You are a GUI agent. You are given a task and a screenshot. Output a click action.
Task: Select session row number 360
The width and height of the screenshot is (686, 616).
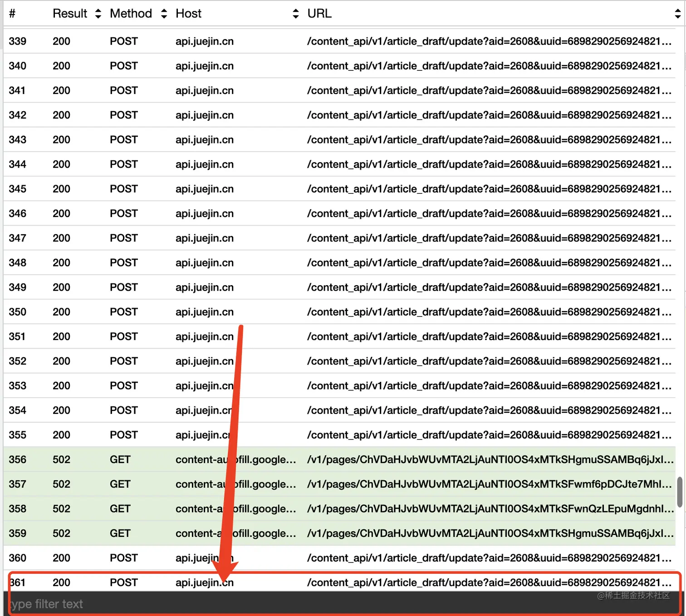(x=339, y=558)
